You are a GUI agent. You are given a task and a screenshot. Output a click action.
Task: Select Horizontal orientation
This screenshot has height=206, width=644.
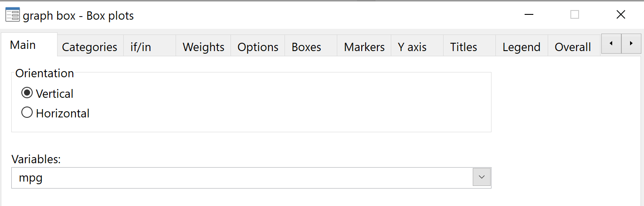(x=27, y=113)
